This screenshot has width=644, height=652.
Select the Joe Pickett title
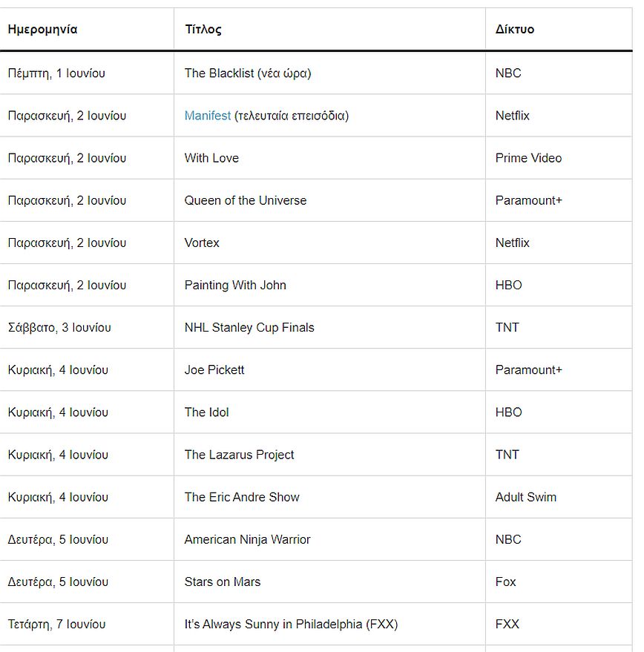pos(214,369)
